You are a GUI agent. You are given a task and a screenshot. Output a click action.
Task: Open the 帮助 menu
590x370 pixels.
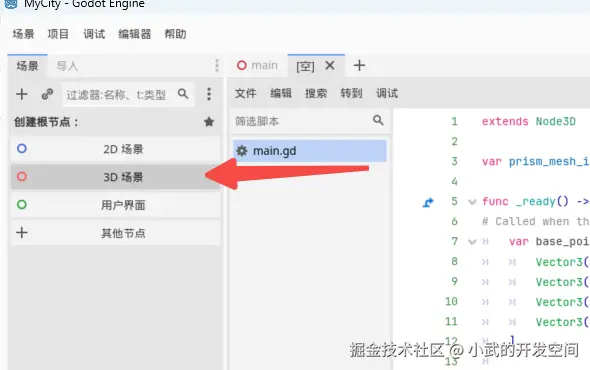[x=175, y=34]
